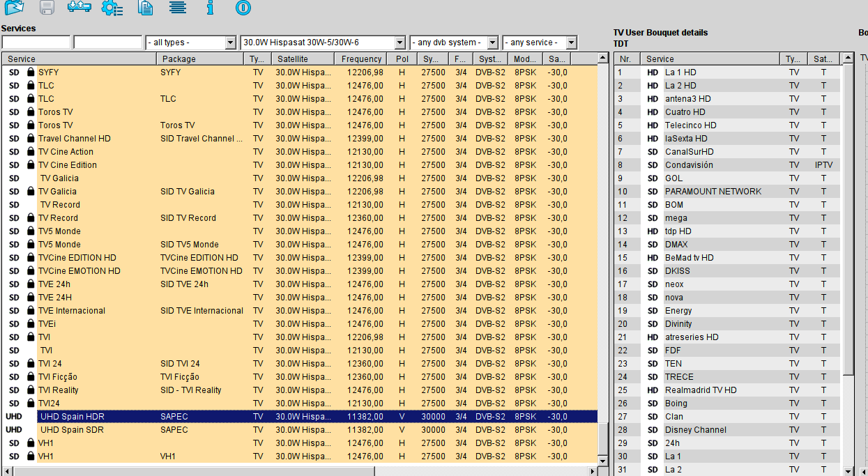Viewport: 868px width, 476px height.
Task: Click the first Services search input field
Action: coord(36,43)
